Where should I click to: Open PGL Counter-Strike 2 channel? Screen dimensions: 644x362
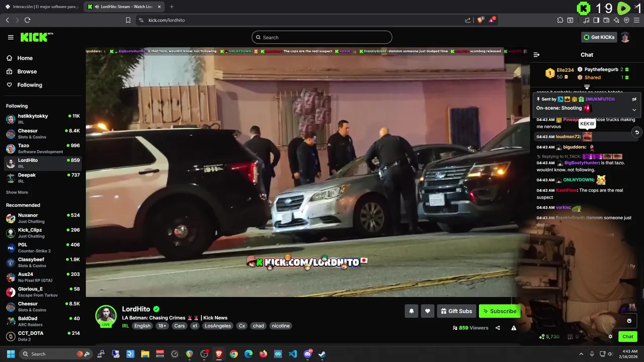point(43,247)
